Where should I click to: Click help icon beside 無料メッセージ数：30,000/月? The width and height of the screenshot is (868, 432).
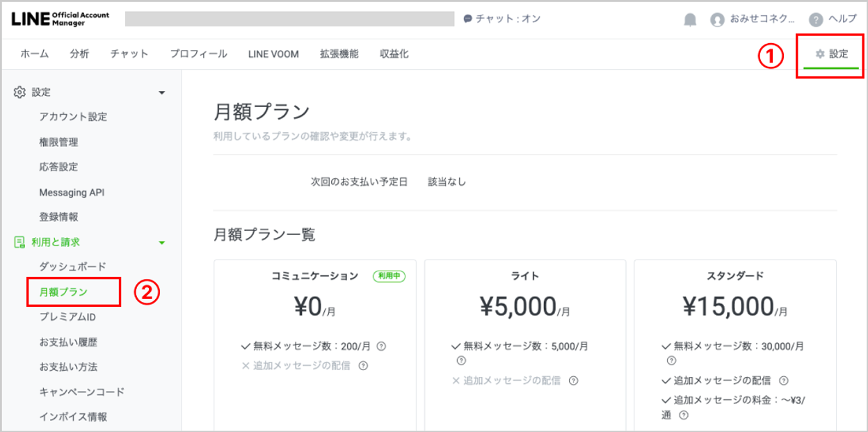click(671, 360)
